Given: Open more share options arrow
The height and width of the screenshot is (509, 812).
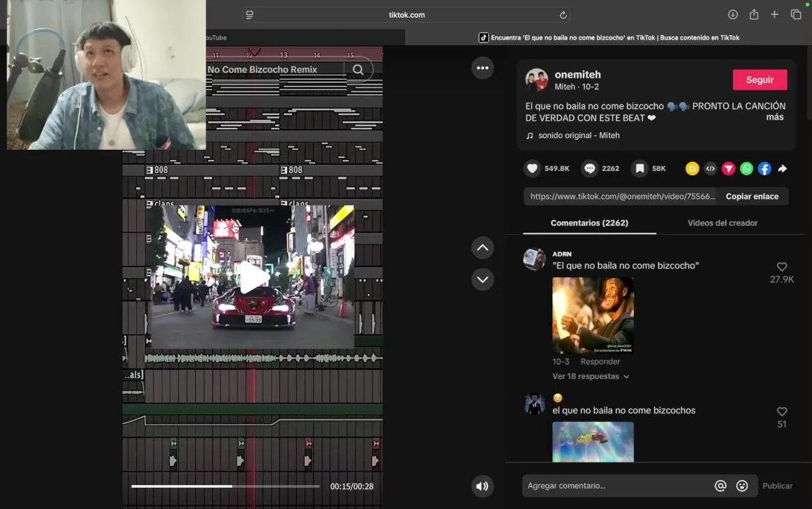Looking at the screenshot, I should pos(782,168).
